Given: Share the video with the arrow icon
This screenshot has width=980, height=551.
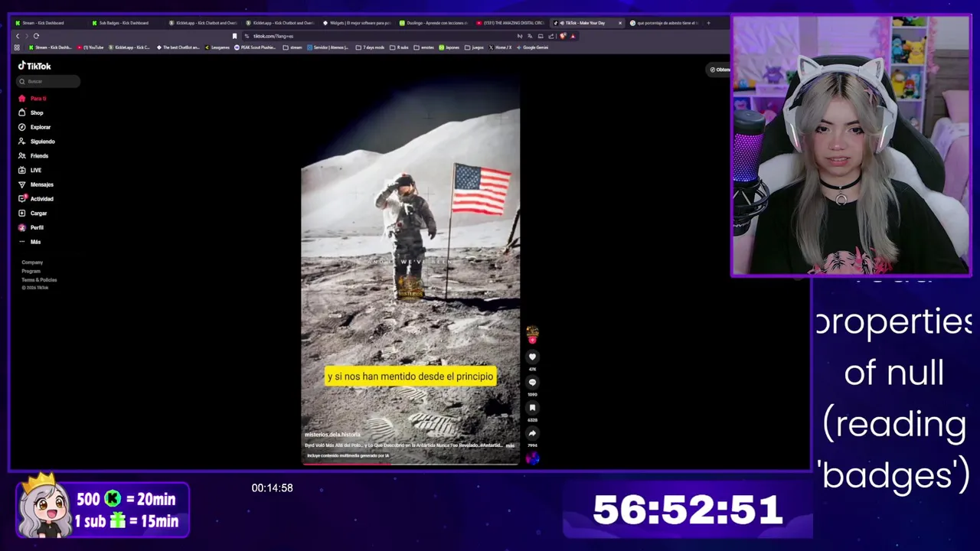Looking at the screenshot, I should click(532, 432).
